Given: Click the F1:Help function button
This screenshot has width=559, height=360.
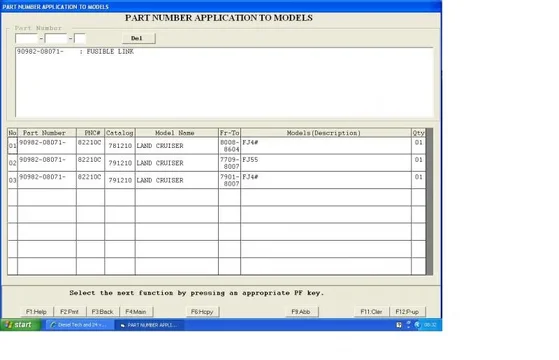Looking at the screenshot, I should pos(36,312).
